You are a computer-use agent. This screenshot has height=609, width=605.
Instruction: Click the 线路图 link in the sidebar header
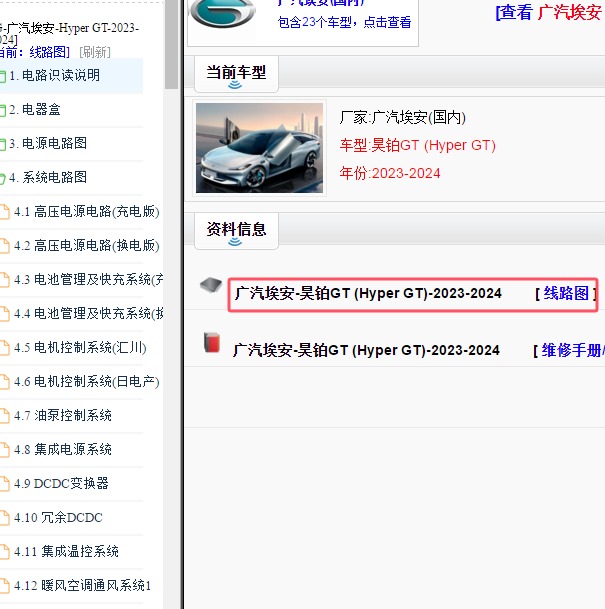click(49, 52)
